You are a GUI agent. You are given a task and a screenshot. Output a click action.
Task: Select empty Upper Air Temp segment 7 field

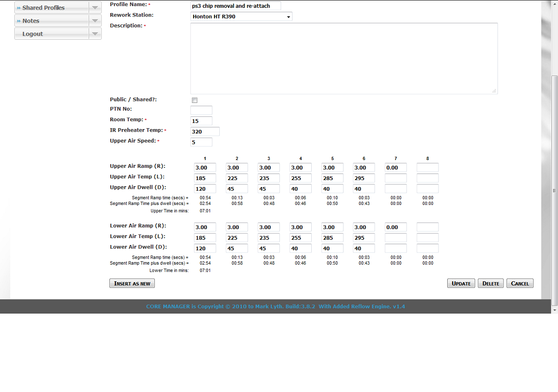(396, 178)
